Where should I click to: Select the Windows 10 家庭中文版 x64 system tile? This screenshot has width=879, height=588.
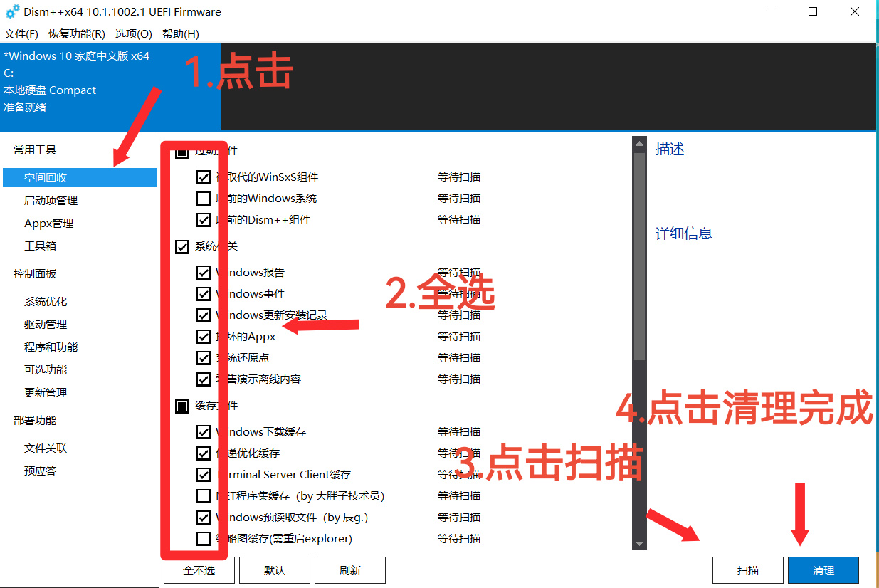point(110,86)
